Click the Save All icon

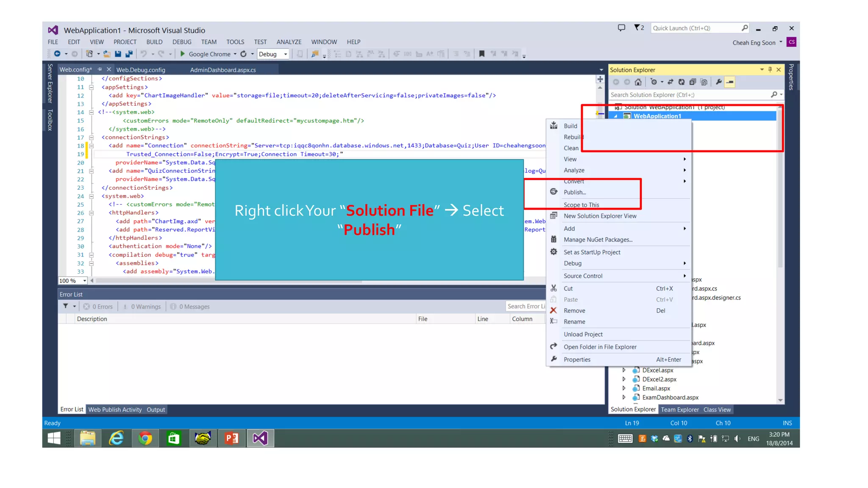click(x=129, y=54)
